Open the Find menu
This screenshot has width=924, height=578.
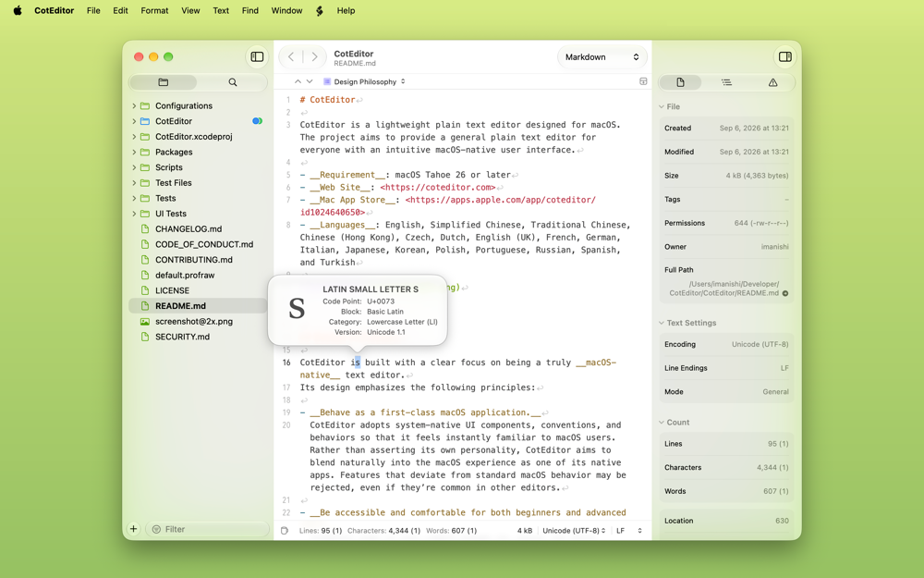[249, 10]
